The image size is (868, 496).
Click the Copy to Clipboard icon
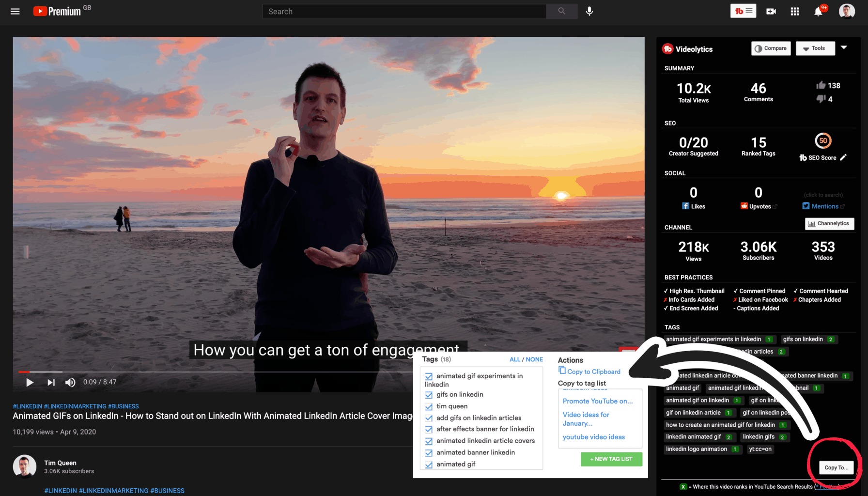point(562,370)
